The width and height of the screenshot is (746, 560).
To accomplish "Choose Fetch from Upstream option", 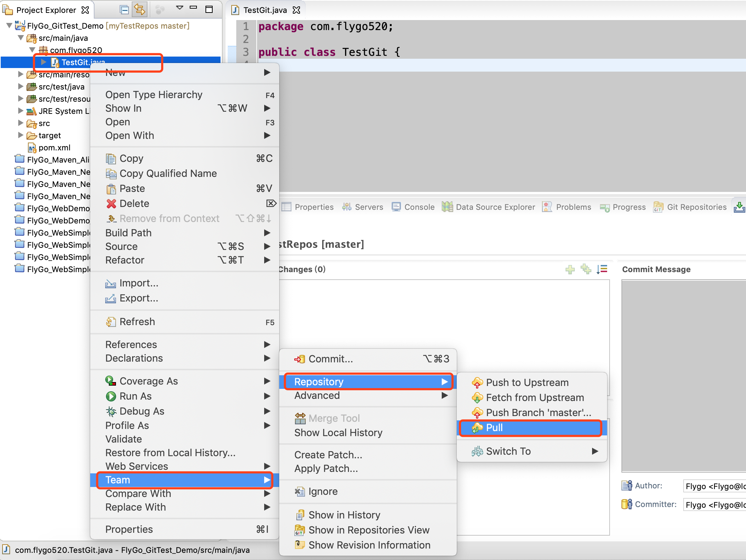I will 535,397.
